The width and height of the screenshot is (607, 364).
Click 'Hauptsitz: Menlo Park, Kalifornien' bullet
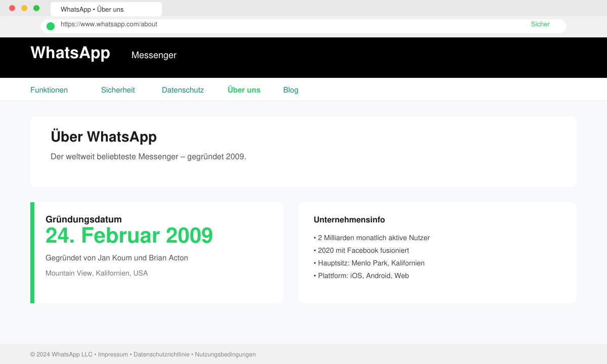click(x=369, y=263)
